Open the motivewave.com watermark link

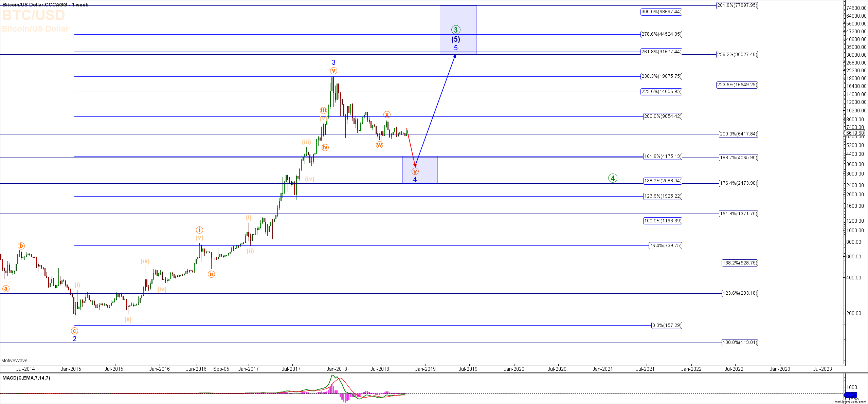pos(850,402)
